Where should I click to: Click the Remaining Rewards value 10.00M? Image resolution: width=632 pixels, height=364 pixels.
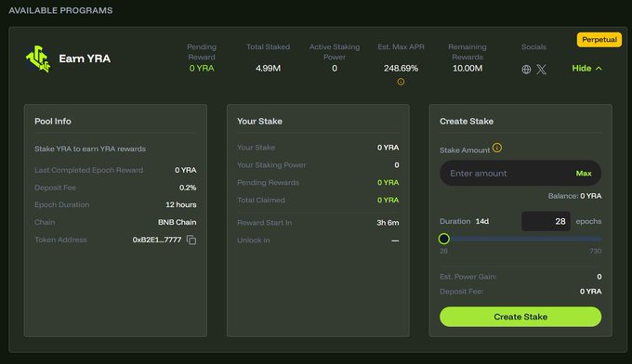click(x=467, y=69)
